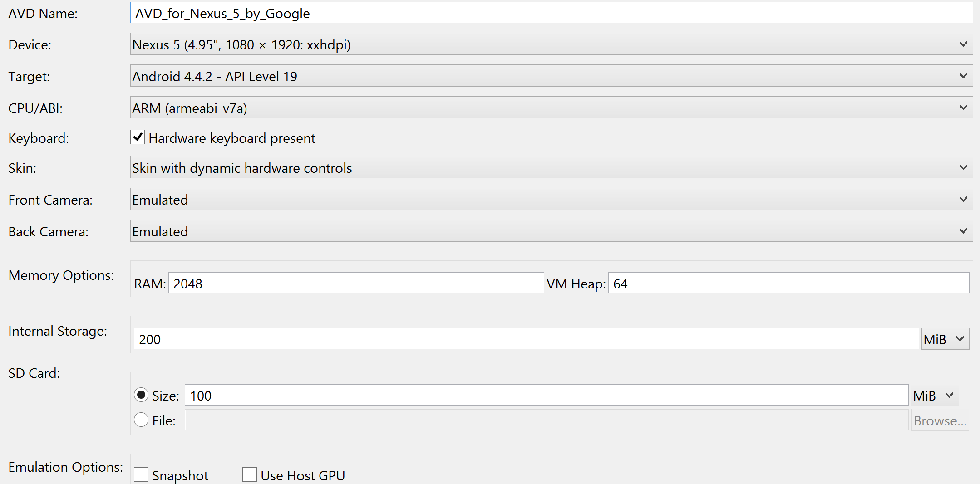Click the Skin dropdown arrow chevron
The width and height of the screenshot is (980, 484).
coord(963,167)
